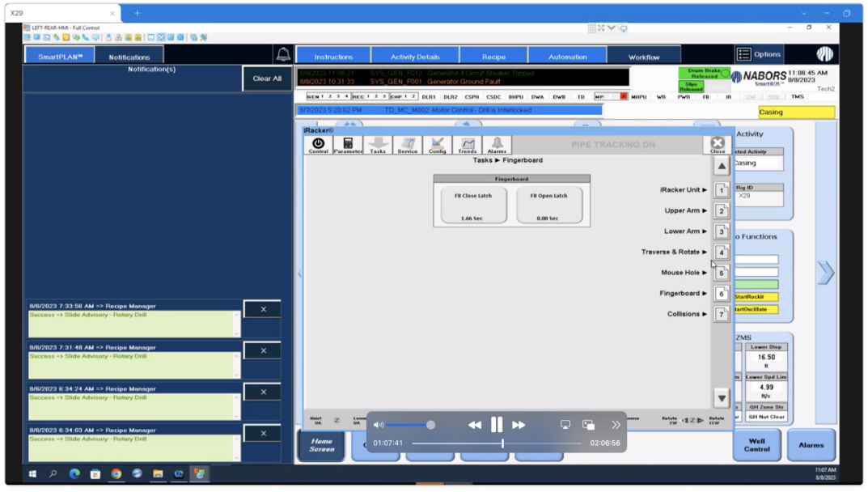
Task: Show more player options chevrons
Action: point(616,425)
